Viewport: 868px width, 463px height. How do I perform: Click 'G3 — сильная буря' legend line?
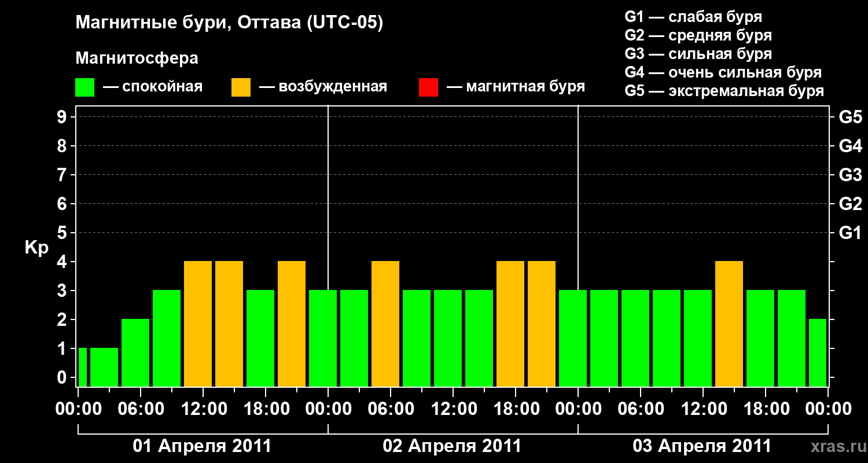pyautogui.click(x=698, y=54)
